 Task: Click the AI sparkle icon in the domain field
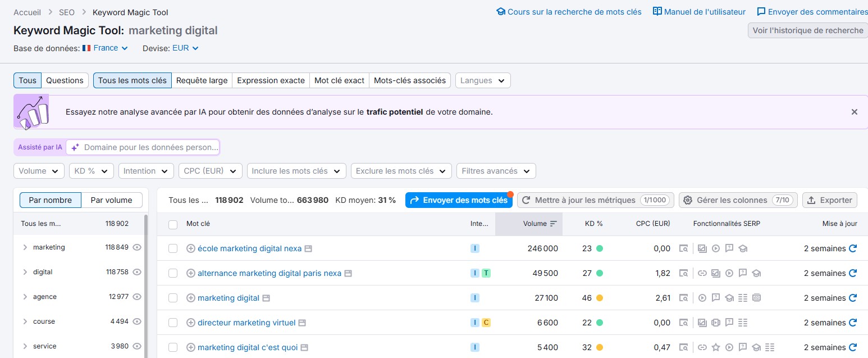pos(75,147)
